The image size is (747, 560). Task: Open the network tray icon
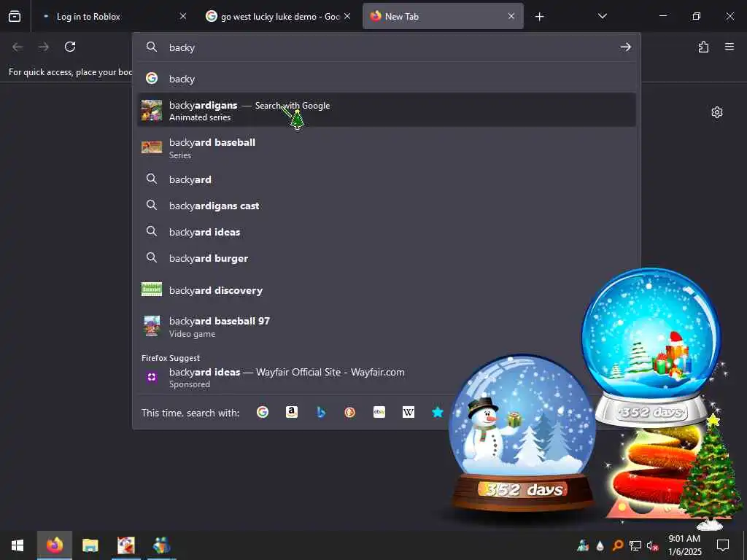point(635,545)
